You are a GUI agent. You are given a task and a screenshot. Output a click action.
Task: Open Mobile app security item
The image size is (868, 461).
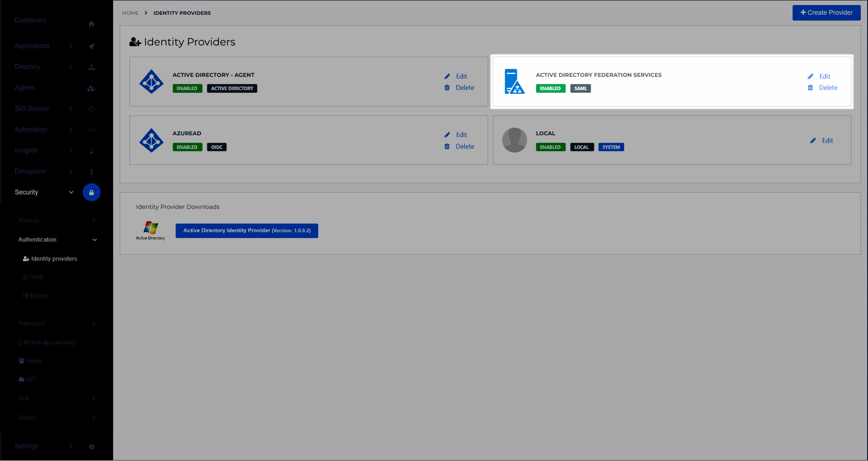(47, 342)
